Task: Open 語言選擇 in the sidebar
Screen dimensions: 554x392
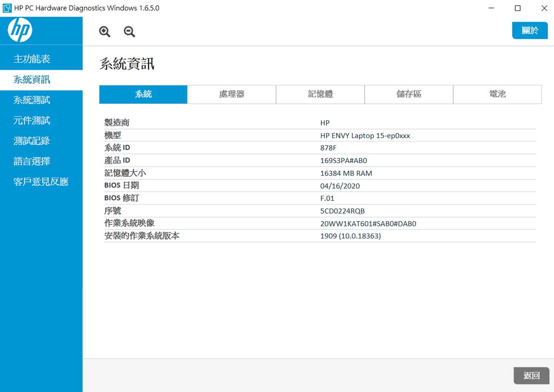Action: coord(41,161)
